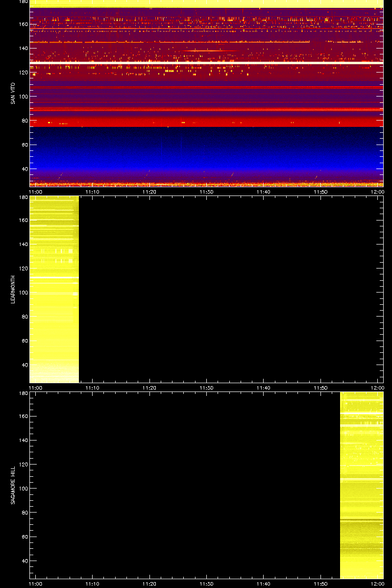
Task: Click the 140 frequency tick on San Vito axis
Action: (23, 49)
